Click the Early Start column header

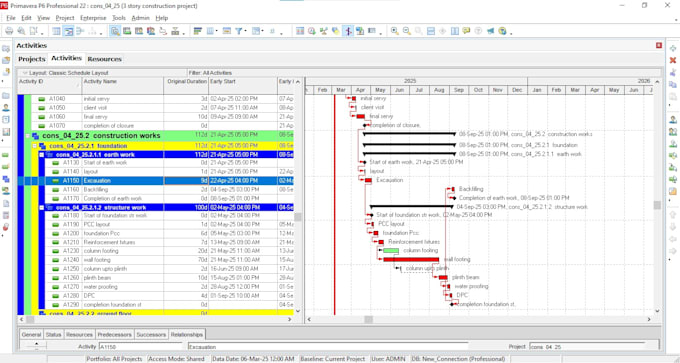click(x=243, y=86)
